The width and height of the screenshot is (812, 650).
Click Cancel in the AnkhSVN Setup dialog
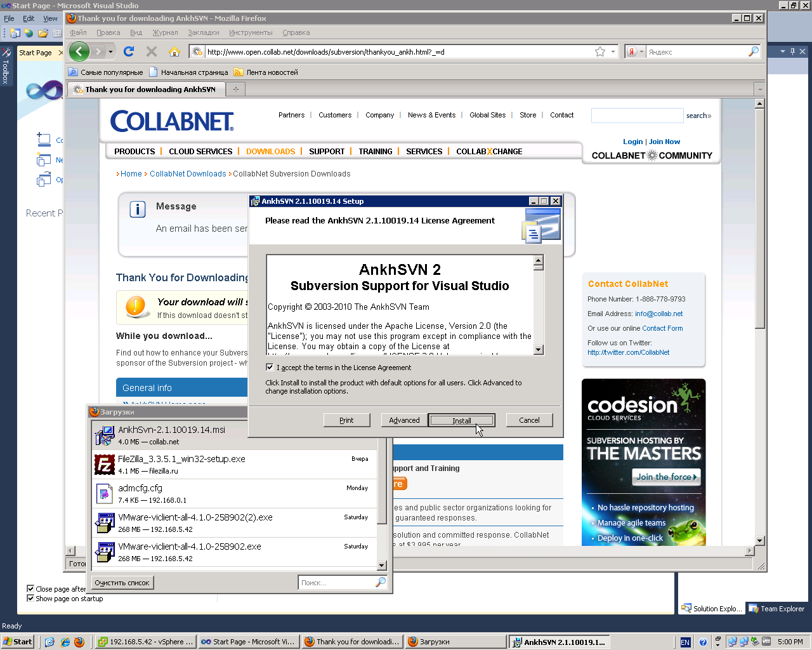point(529,420)
